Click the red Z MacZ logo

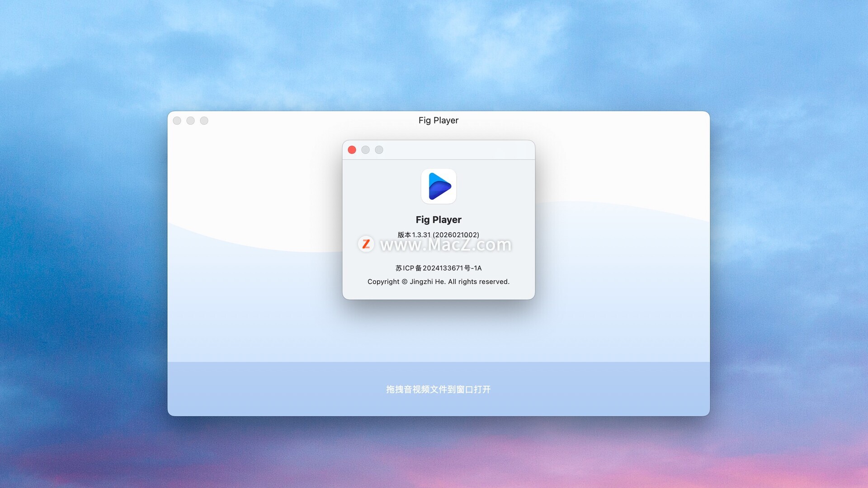coord(366,244)
